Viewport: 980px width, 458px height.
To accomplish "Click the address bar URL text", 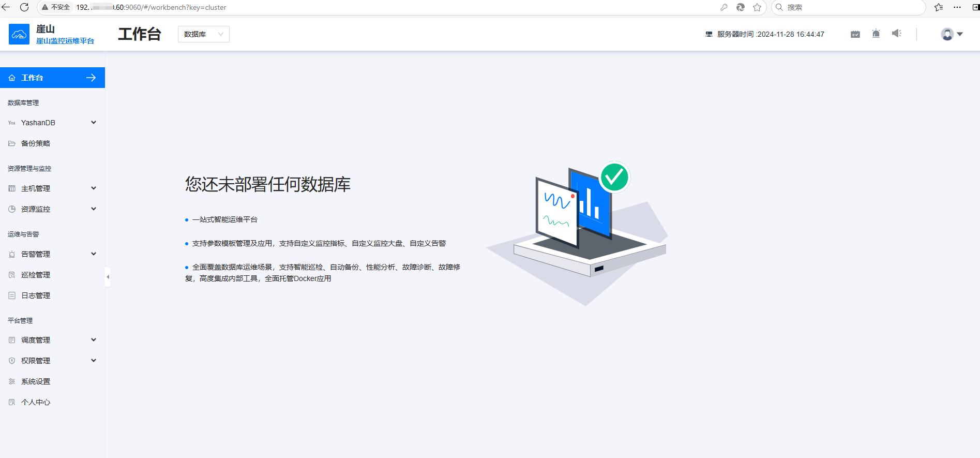I will coord(151,7).
